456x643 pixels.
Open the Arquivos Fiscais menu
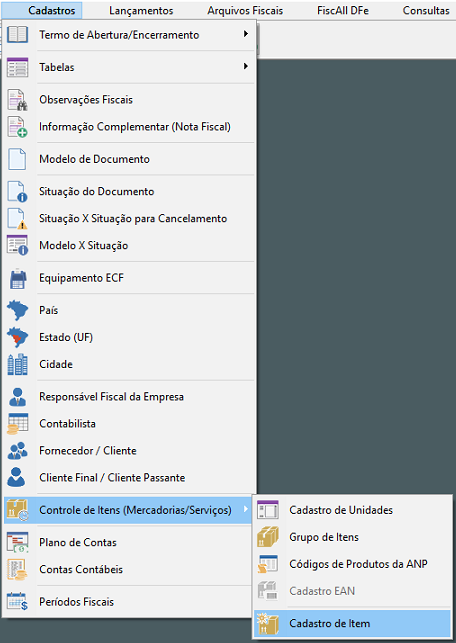click(245, 10)
